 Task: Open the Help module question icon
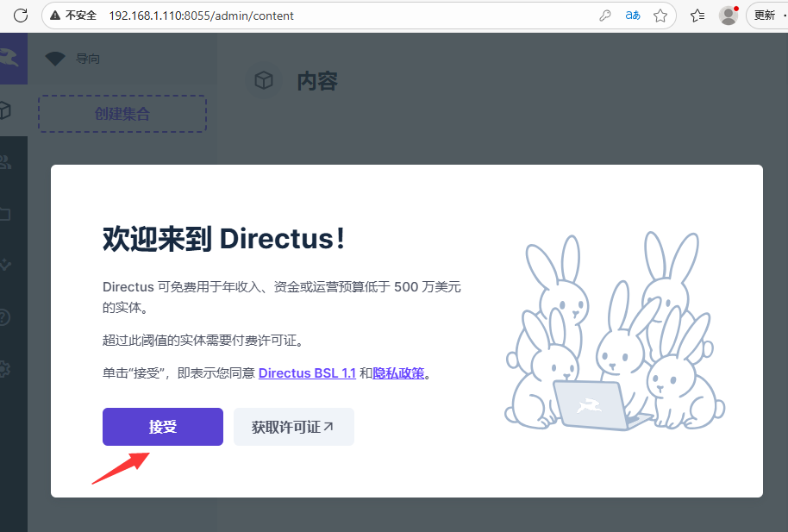[x=4, y=317]
